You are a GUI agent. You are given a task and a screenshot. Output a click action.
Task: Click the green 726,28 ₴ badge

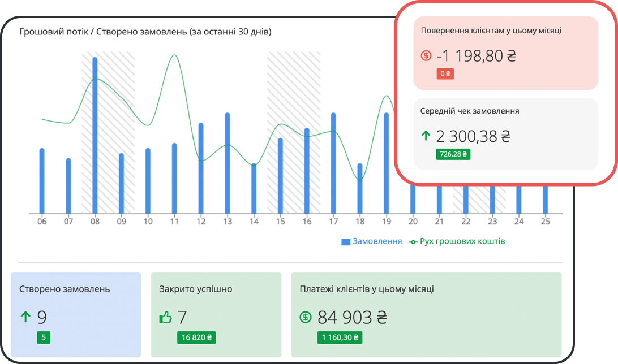[x=453, y=154]
